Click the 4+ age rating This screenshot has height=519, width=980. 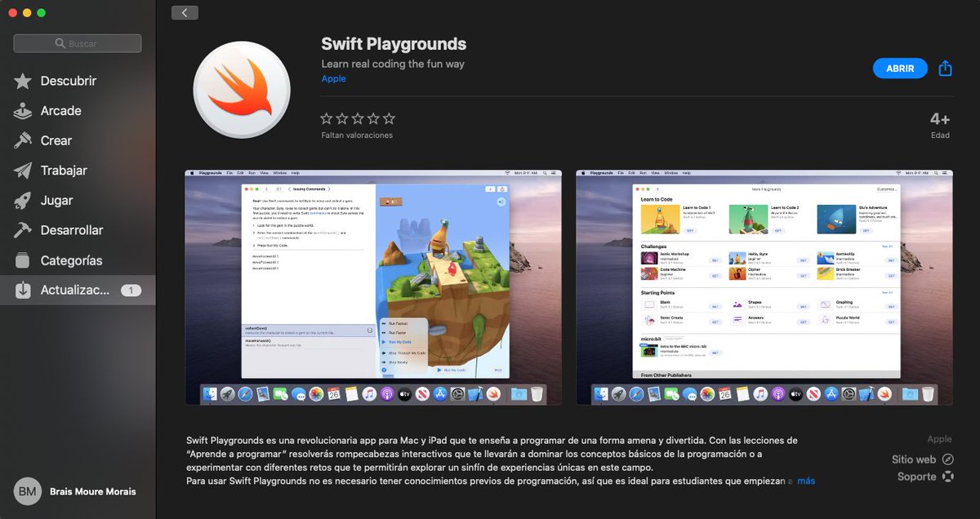coord(940,119)
